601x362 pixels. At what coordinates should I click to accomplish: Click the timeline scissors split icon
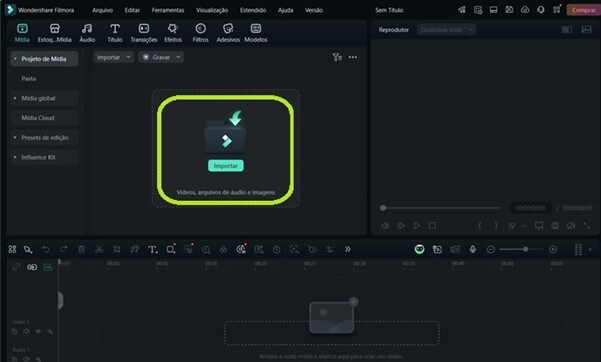click(99, 249)
